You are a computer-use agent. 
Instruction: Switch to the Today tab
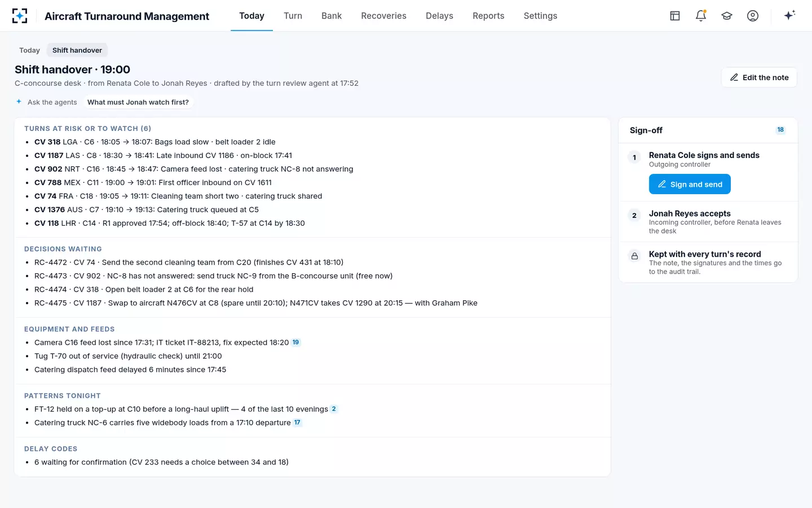click(251, 16)
